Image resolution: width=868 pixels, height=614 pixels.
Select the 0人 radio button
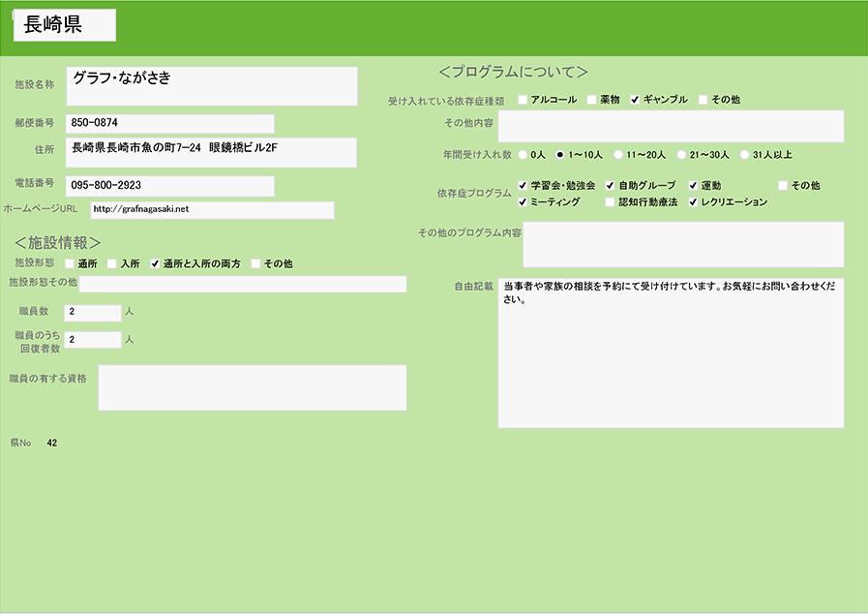point(524,154)
